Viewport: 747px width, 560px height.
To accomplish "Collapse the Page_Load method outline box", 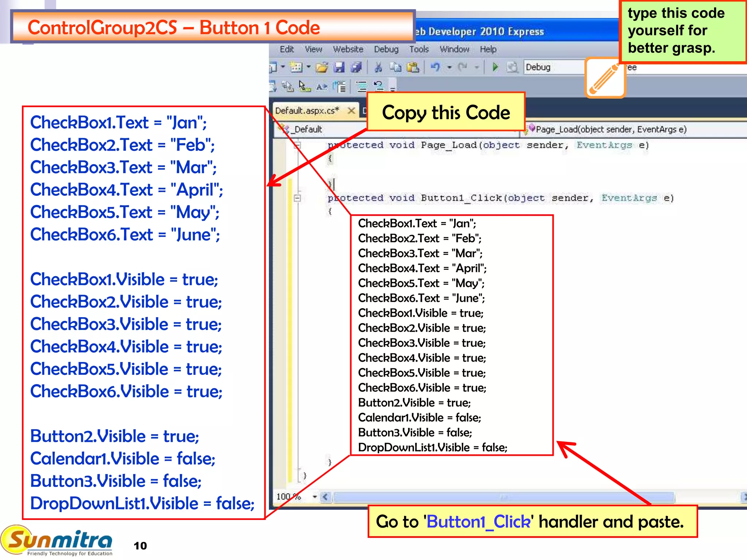I will (x=298, y=145).
